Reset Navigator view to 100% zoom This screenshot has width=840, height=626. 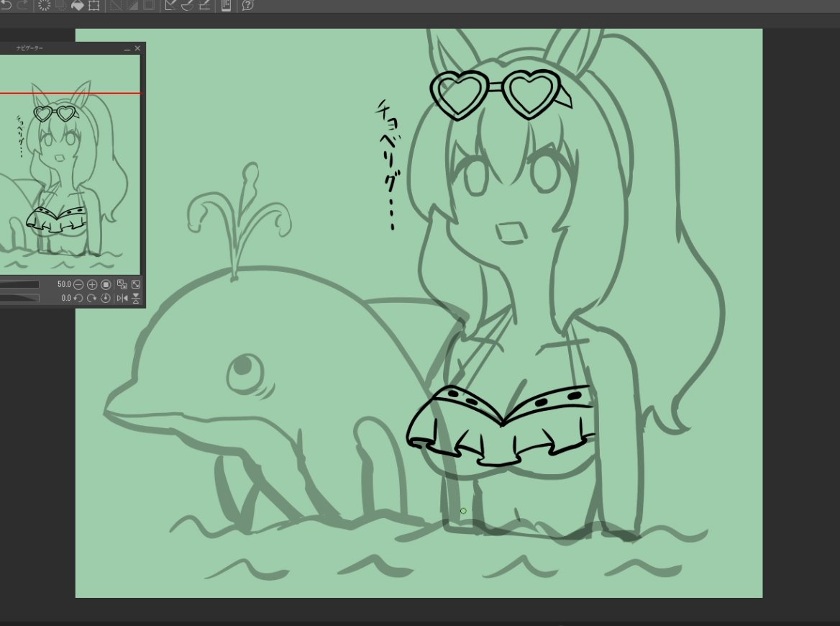[x=106, y=284]
